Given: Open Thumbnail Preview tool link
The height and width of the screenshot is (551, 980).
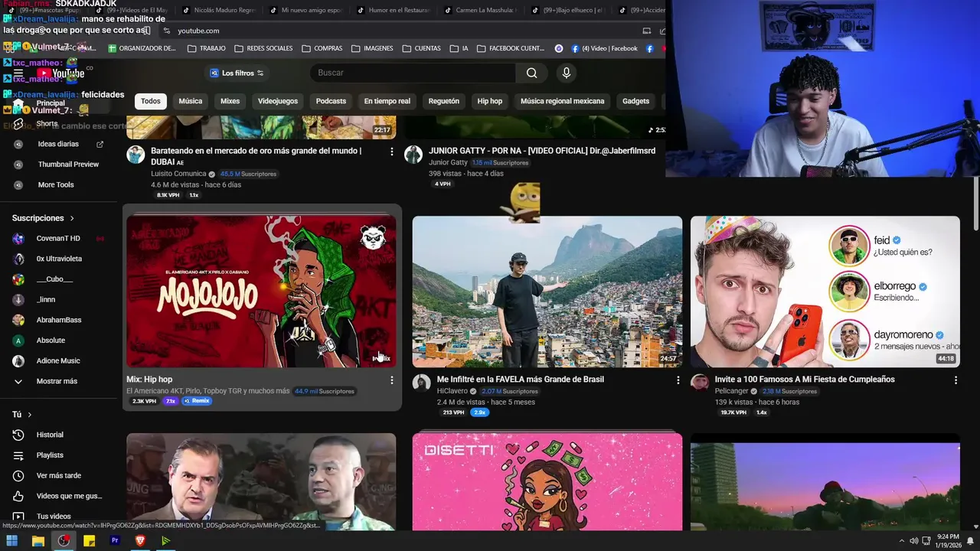Looking at the screenshot, I should [x=57, y=164].
